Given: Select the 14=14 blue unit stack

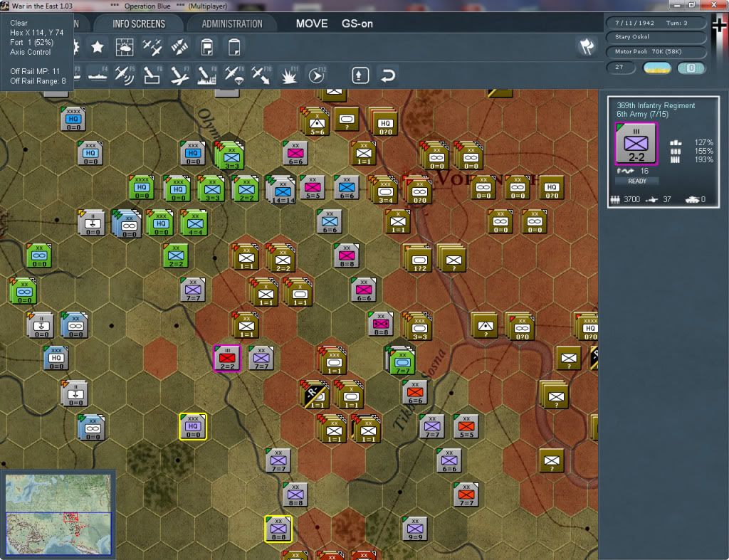Looking at the screenshot, I should coord(282,189).
